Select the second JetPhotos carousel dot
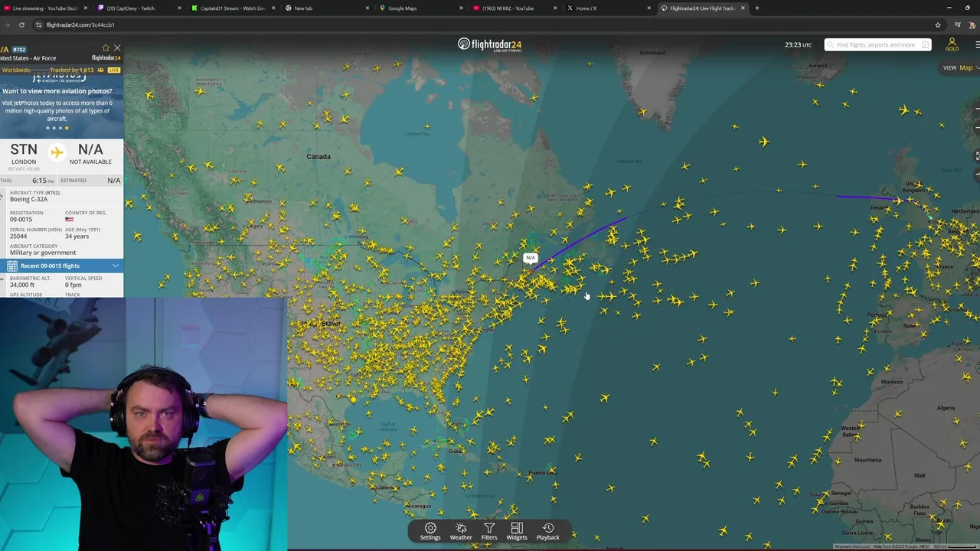Viewport: 980px width, 551px height. pos(54,128)
